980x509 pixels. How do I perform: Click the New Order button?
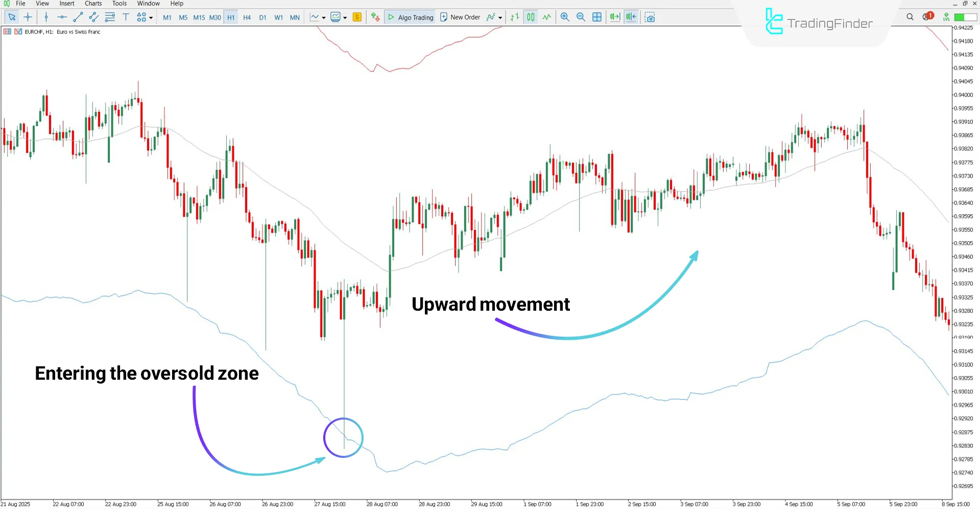[460, 17]
